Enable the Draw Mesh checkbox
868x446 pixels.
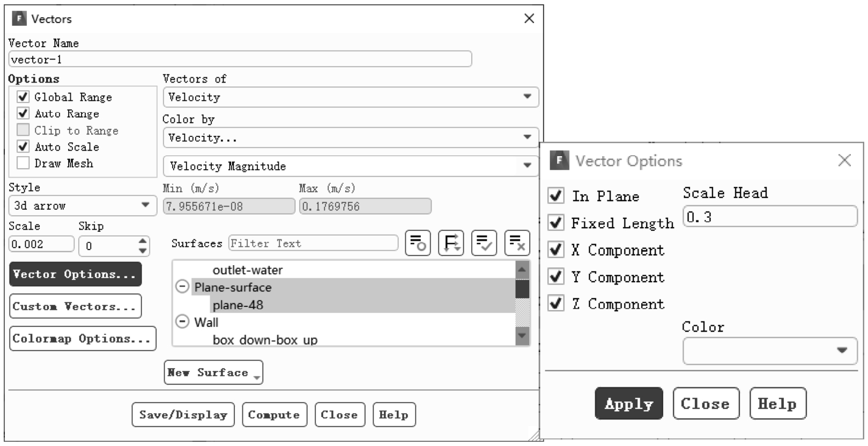[x=23, y=163]
